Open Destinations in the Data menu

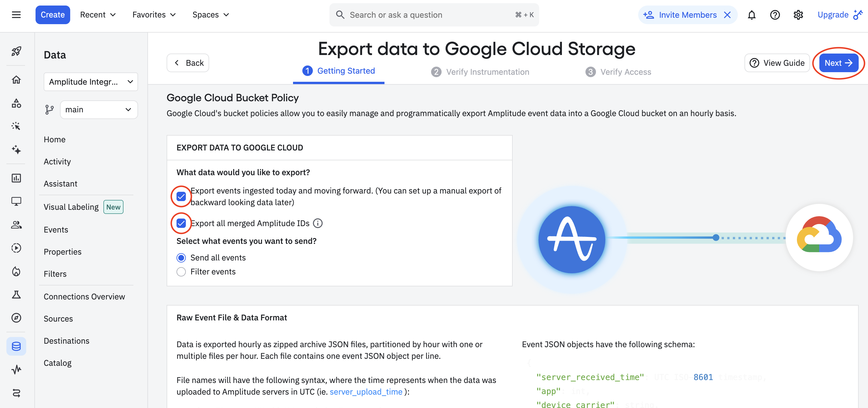coord(66,341)
